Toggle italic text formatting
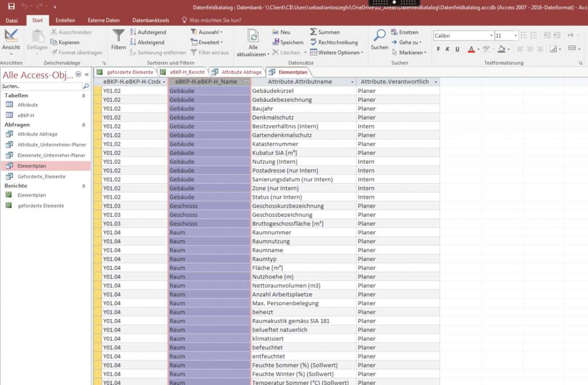Viewport: 588px width, 385px height. tap(447, 49)
